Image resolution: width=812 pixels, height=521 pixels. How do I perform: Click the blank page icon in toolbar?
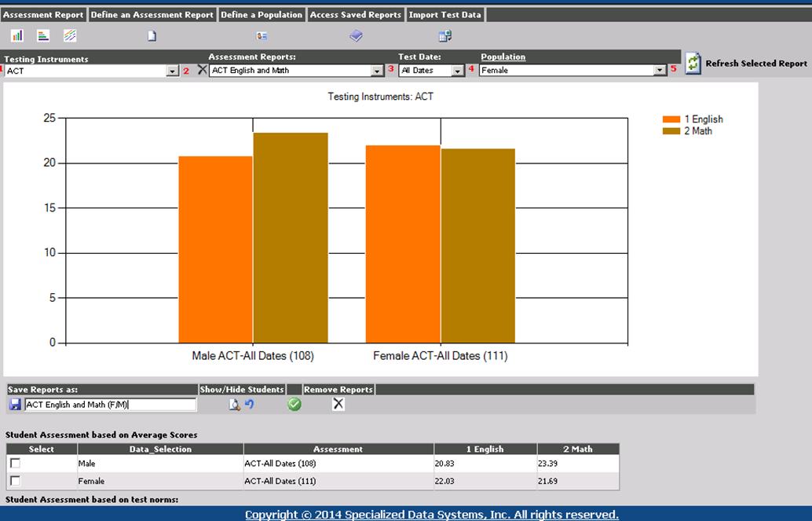152,35
